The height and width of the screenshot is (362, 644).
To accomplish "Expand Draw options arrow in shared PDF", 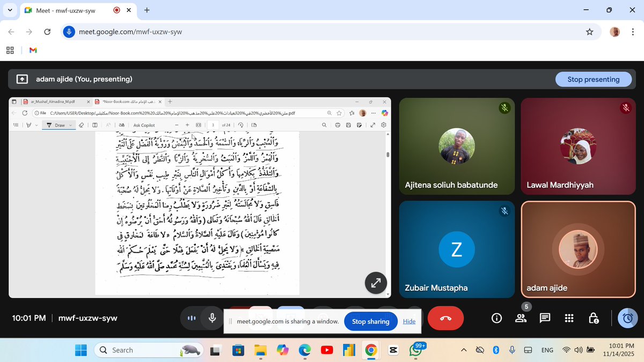I will coord(70,125).
